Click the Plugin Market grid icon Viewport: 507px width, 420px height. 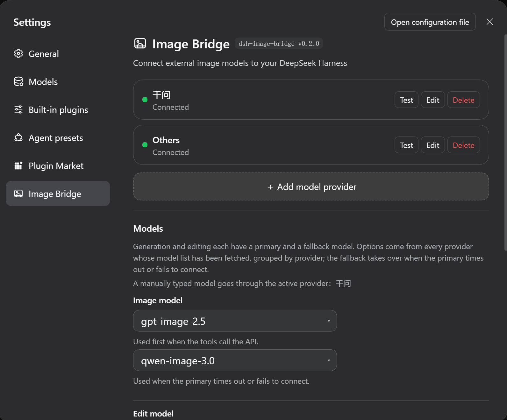coord(18,165)
